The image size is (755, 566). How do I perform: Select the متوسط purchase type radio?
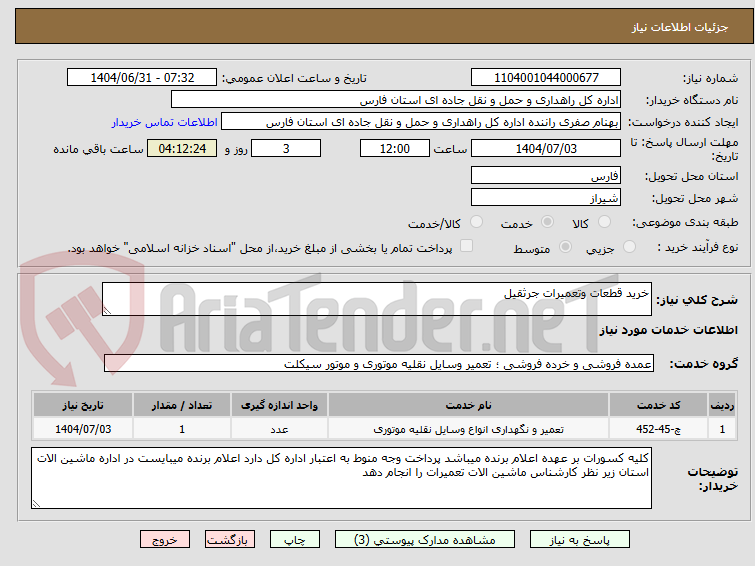[x=565, y=247]
